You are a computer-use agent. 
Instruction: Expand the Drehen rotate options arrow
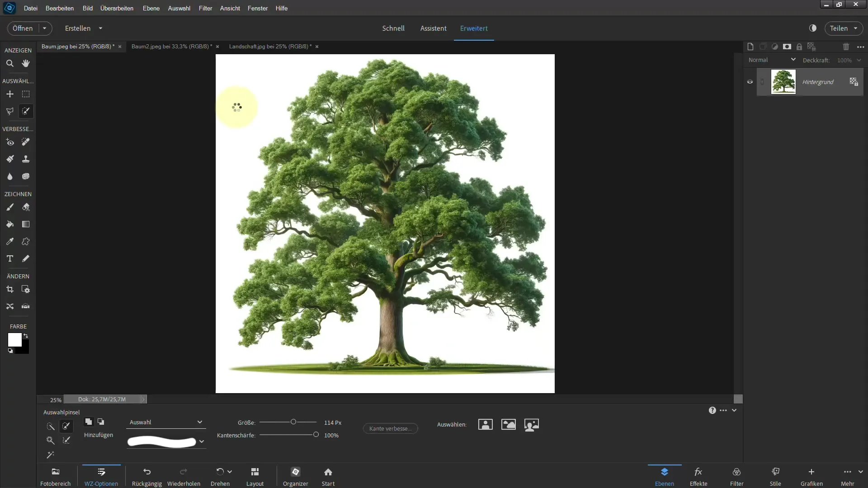click(x=230, y=471)
